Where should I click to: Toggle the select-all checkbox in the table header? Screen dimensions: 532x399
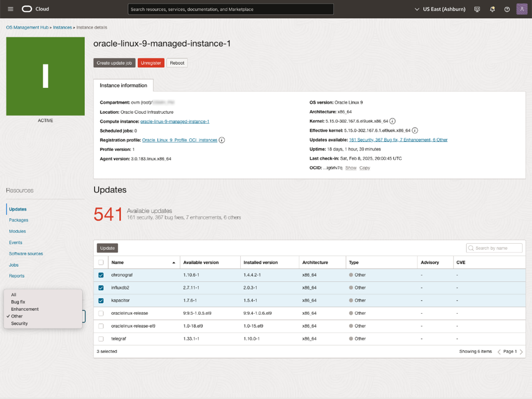(x=101, y=262)
